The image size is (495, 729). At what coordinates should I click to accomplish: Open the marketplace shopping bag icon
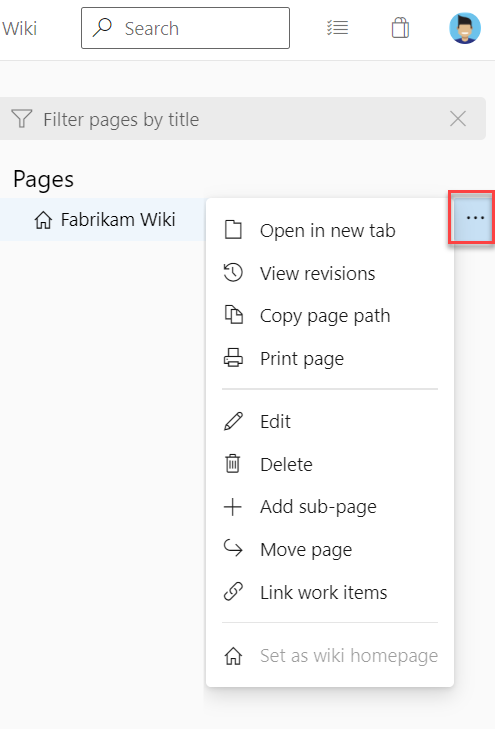pos(400,28)
